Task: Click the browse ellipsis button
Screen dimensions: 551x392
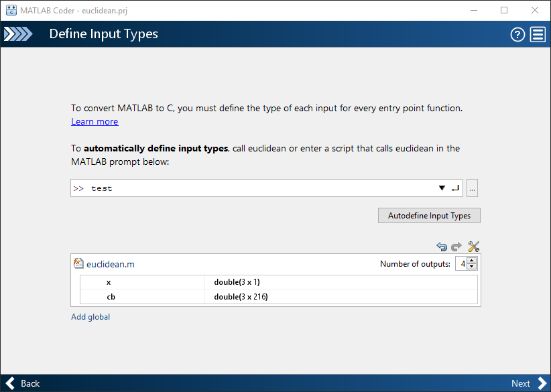Action: coord(473,188)
